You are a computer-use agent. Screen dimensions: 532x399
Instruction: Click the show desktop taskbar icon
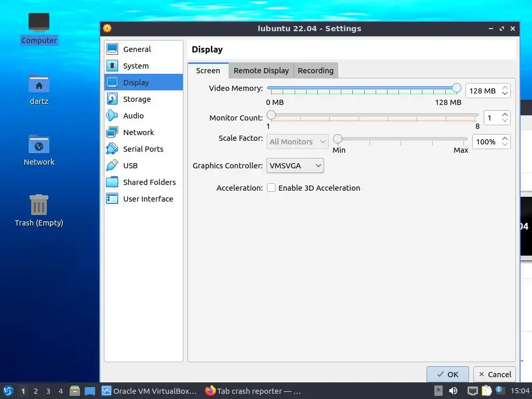click(x=90, y=391)
